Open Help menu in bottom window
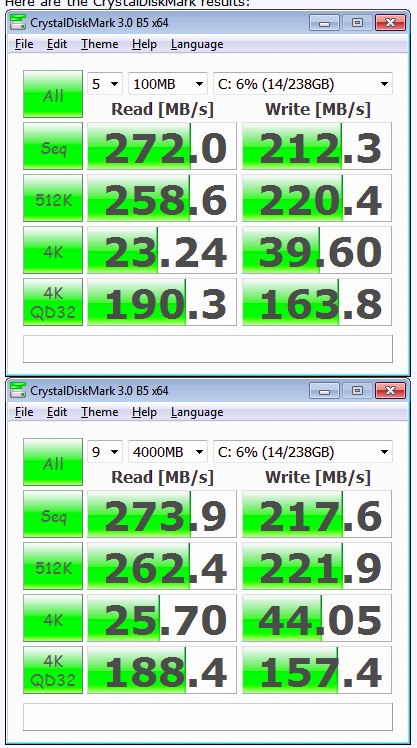 click(x=144, y=412)
